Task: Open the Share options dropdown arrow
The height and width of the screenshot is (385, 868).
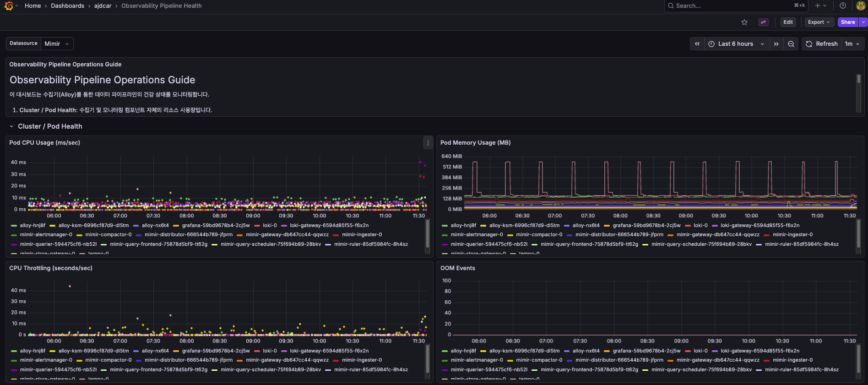Action: click(x=863, y=22)
